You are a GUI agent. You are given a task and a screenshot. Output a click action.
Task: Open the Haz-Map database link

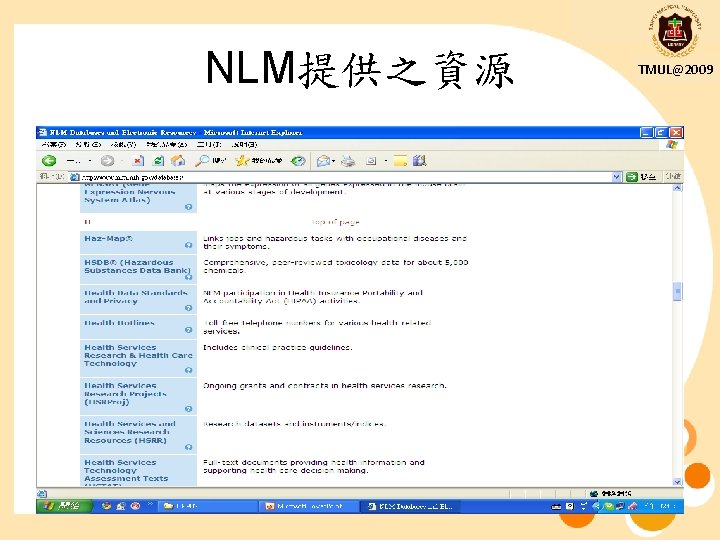tap(108, 238)
